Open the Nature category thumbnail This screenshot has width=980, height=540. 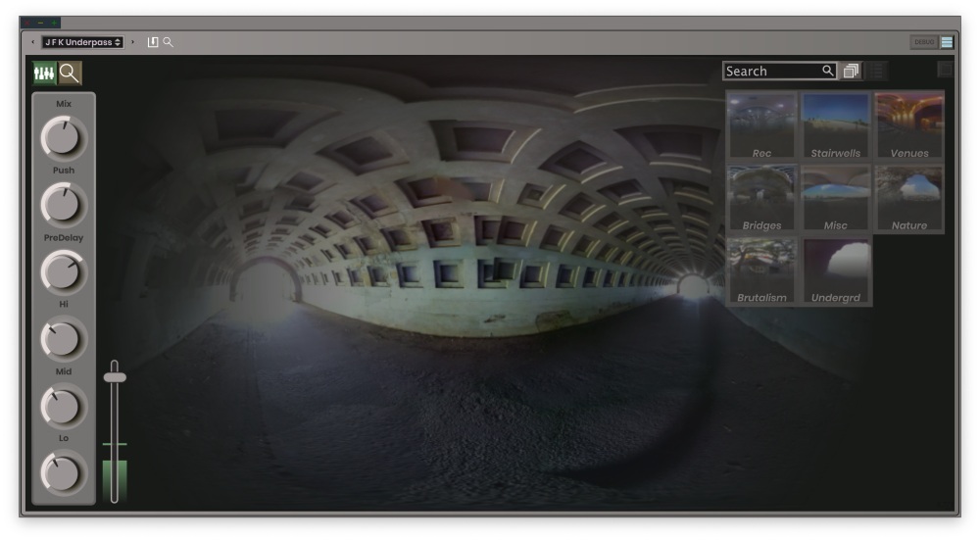pos(909,198)
